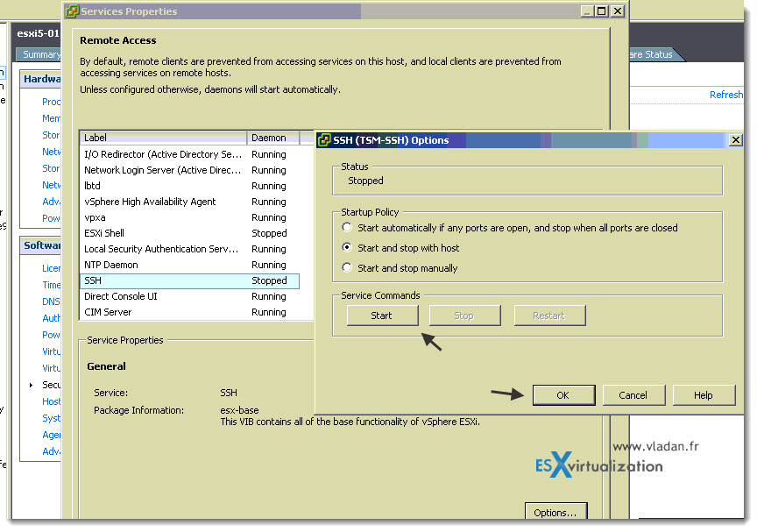Click the Start service command button
Screen dimensions: 757x532
point(382,316)
